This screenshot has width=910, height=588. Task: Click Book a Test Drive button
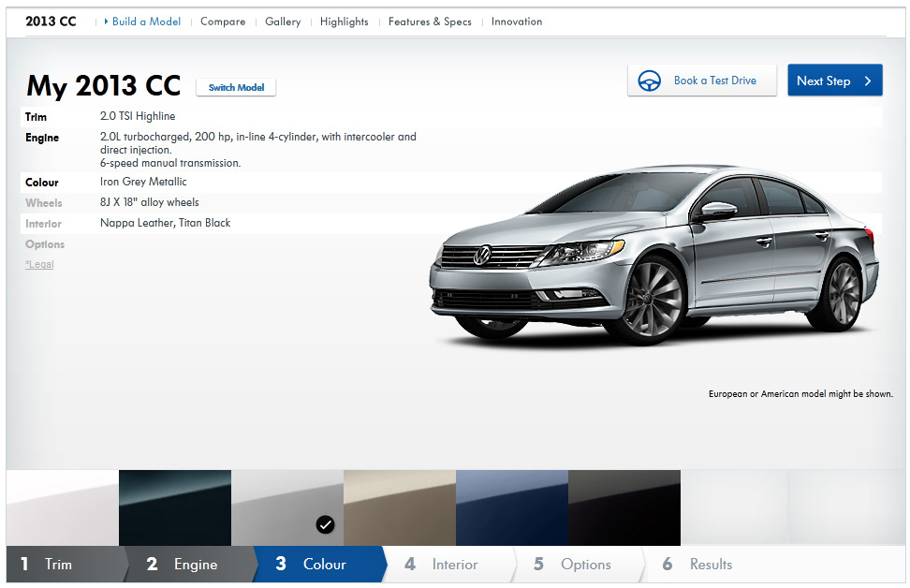coord(702,81)
